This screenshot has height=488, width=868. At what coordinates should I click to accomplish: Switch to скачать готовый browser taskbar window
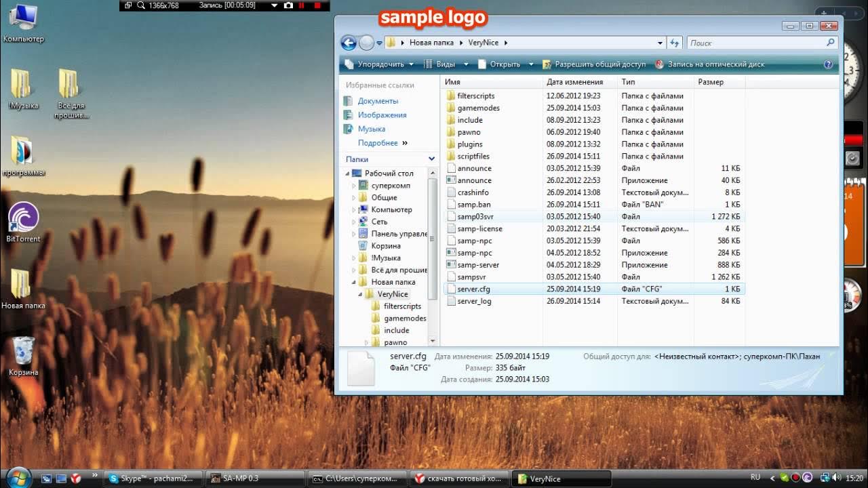pyautogui.click(x=460, y=479)
